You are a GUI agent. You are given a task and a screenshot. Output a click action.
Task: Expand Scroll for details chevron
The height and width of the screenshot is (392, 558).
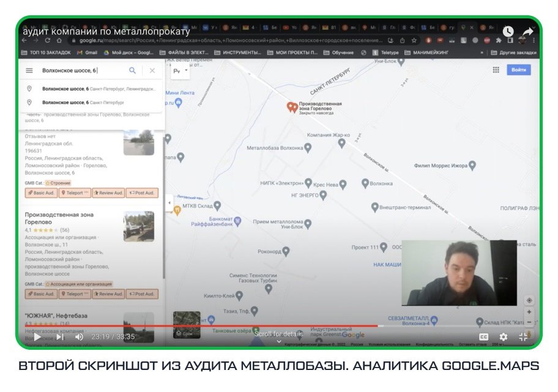[279, 341]
